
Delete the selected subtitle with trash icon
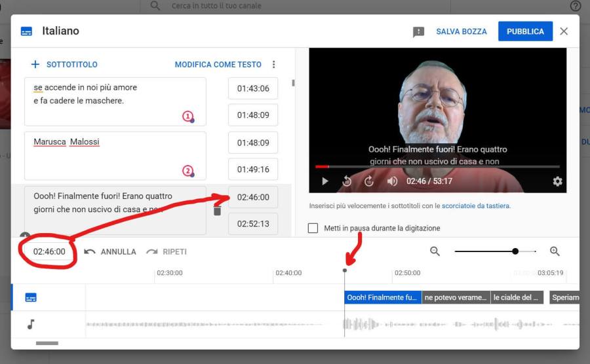coord(218,210)
